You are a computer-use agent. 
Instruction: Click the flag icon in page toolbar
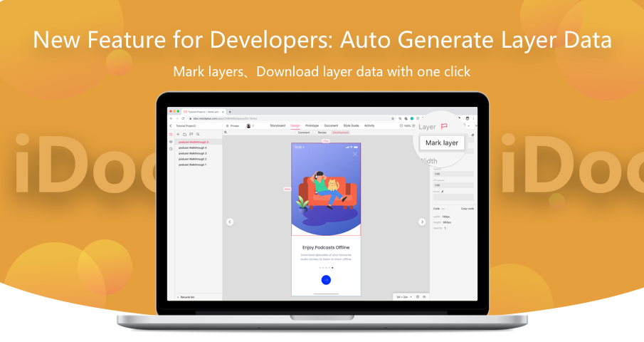point(191,135)
